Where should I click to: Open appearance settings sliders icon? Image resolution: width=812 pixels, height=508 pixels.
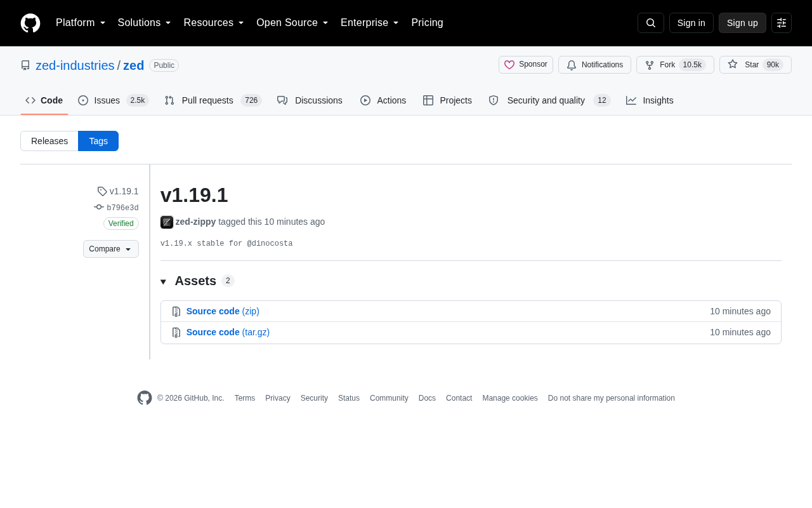(x=782, y=23)
